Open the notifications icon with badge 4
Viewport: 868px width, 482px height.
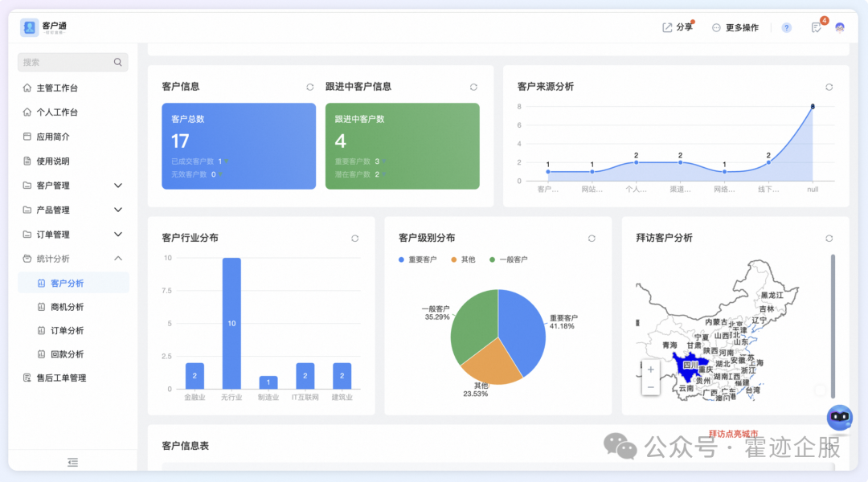[x=817, y=27]
